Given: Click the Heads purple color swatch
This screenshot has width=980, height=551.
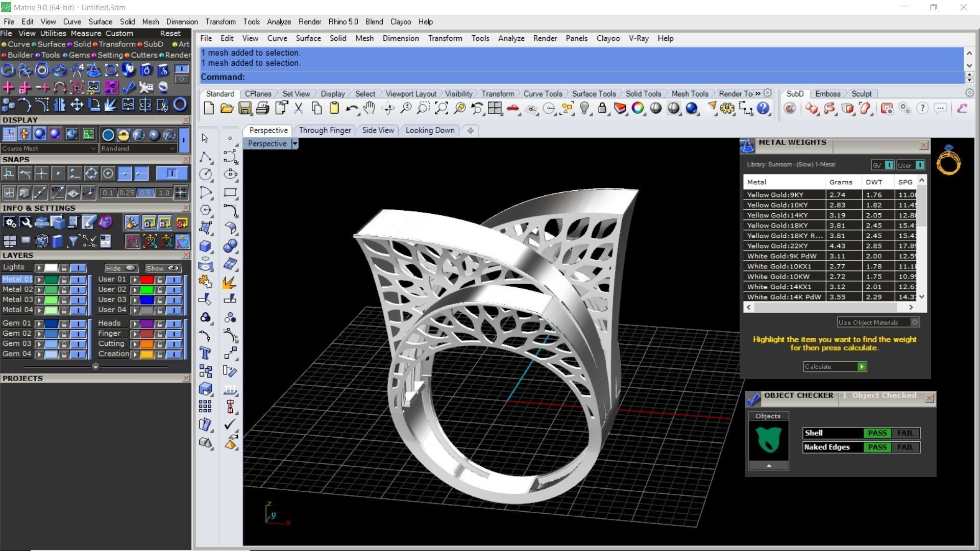Looking at the screenshot, I should click(x=147, y=323).
